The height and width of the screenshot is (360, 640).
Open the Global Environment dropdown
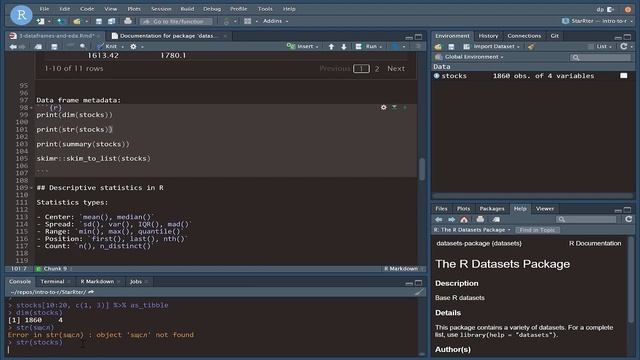click(x=469, y=57)
